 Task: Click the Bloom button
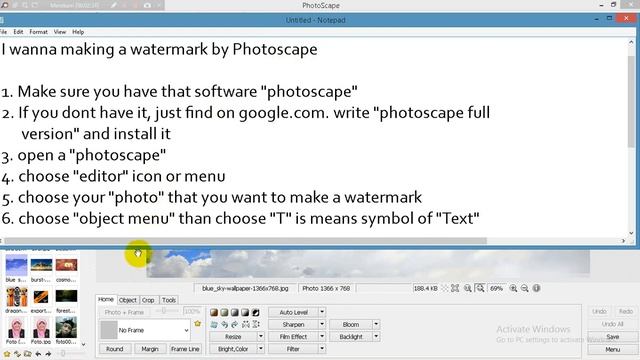(x=351, y=324)
